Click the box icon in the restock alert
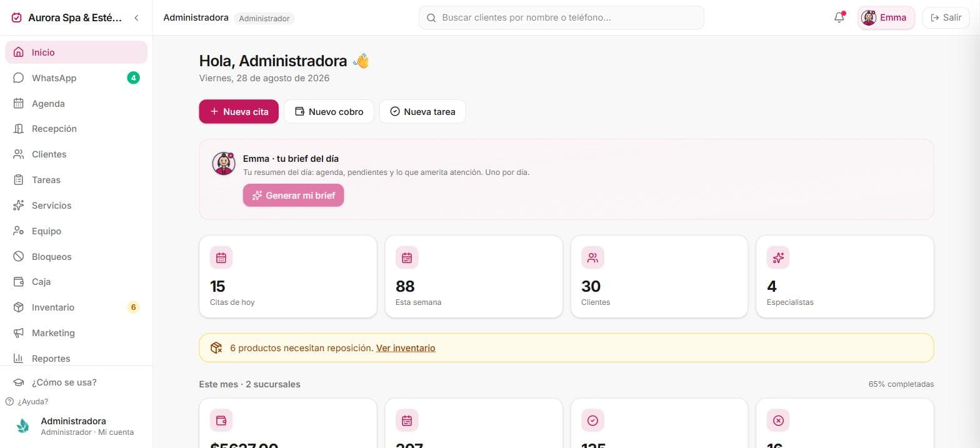This screenshot has width=980, height=448. tap(216, 348)
